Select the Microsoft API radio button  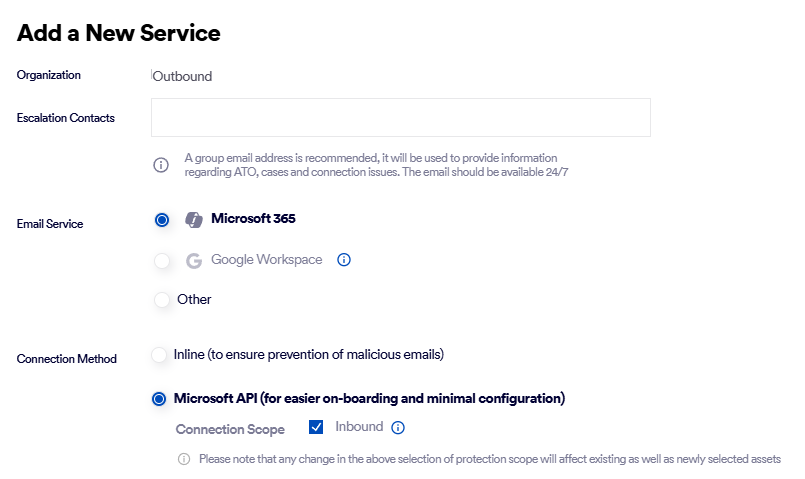coord(159,399)
